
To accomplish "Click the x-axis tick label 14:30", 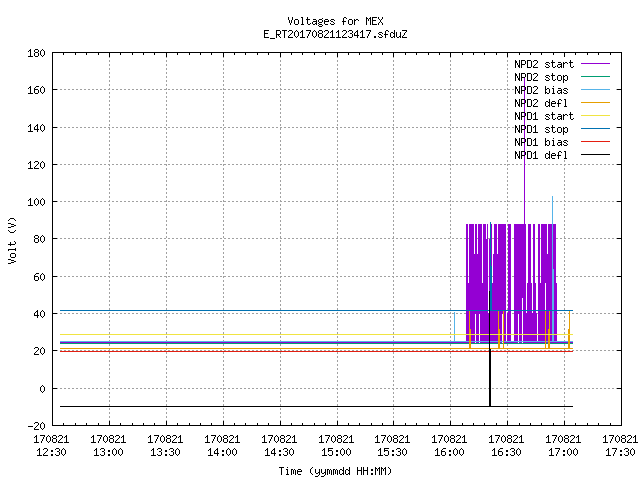I will click(279, 452).
